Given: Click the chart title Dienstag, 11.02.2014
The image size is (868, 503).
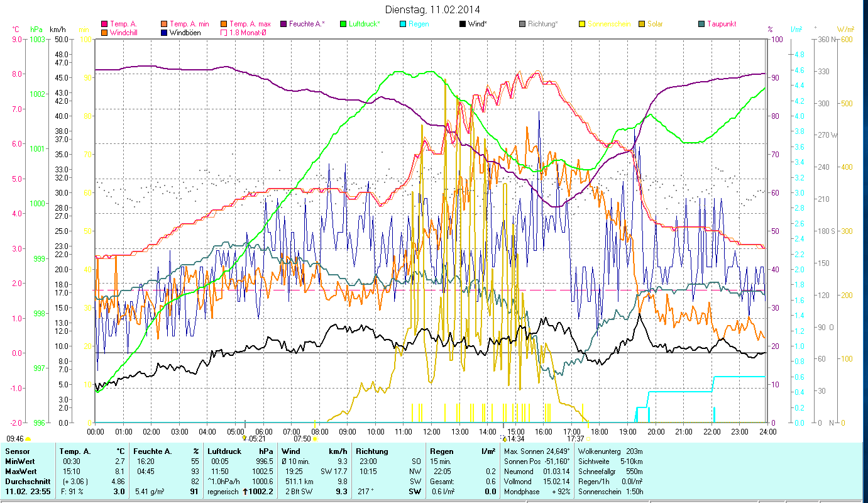Looking at the screenshot, I should (x=434, y=10).
